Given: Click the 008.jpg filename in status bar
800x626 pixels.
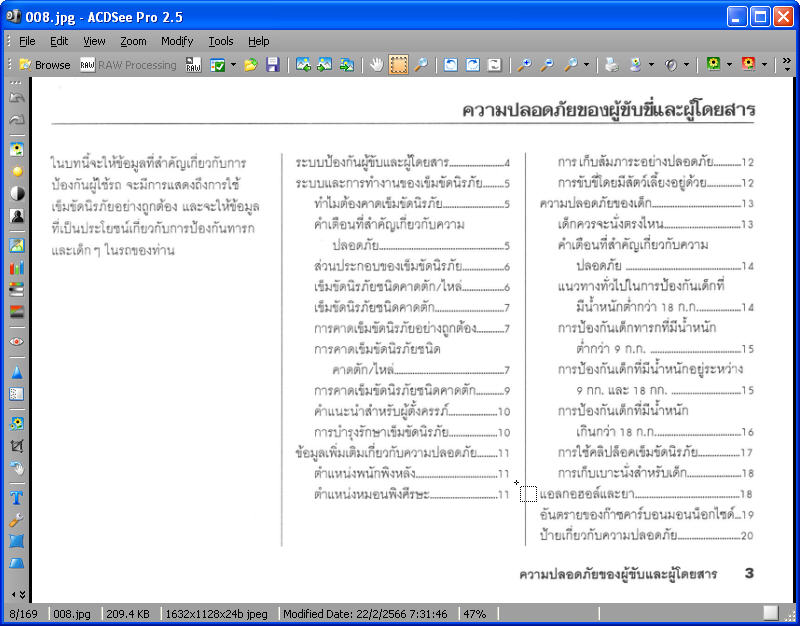Looking at the screenshot, I should tap(72, 614).
